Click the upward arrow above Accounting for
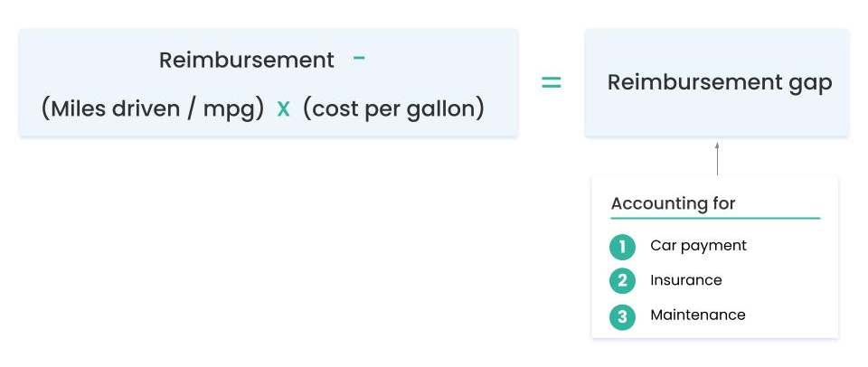Image resolution: width=868 pixels, height=367 pixels. pos(717,157)
